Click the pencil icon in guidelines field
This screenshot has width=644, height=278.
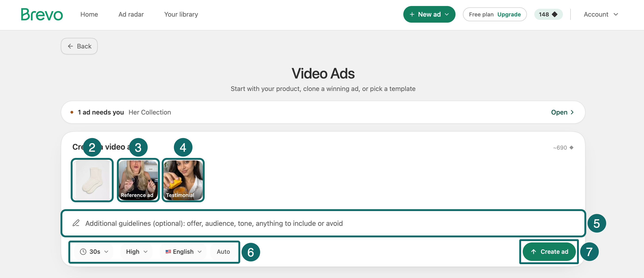[x=76, y=223]
